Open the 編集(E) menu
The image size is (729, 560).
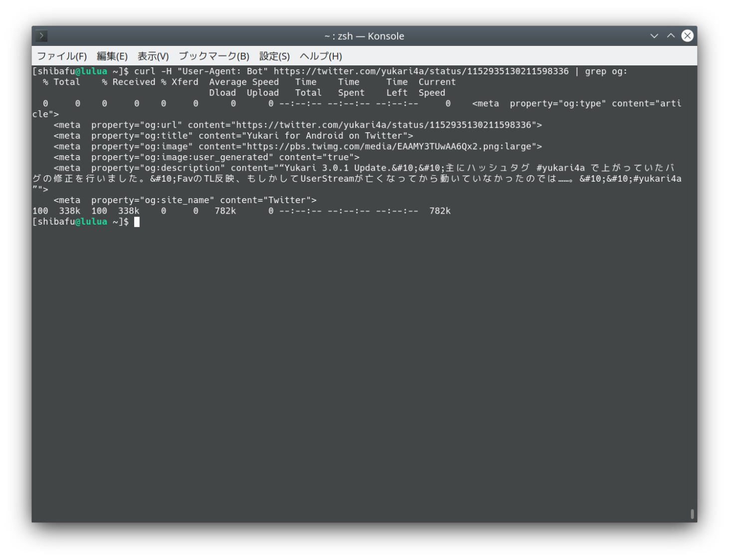[112, 56]
